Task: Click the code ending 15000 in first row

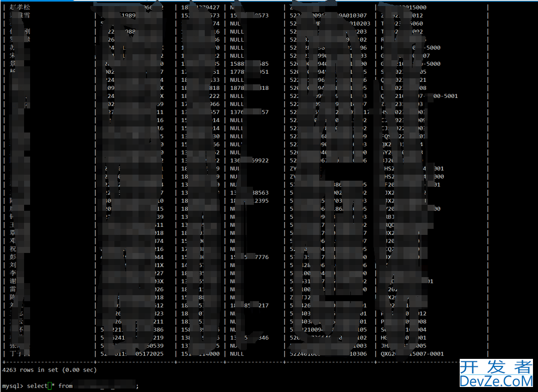Action: tap(403, 7)
